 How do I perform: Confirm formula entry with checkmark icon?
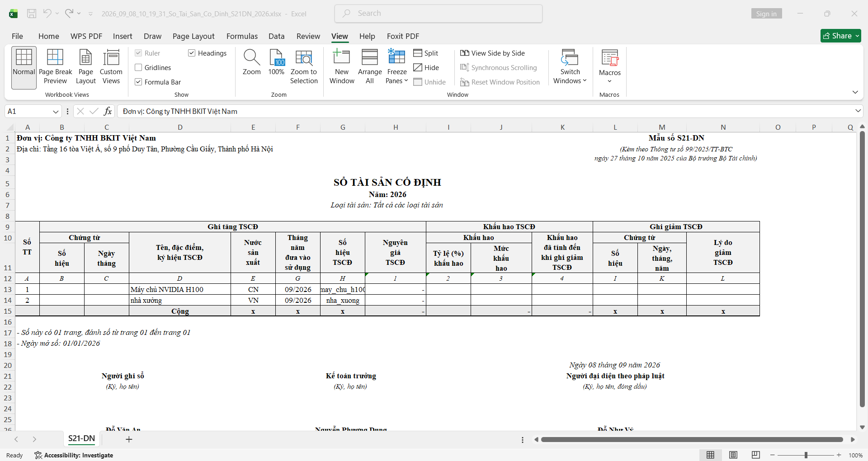click(94, 111)
